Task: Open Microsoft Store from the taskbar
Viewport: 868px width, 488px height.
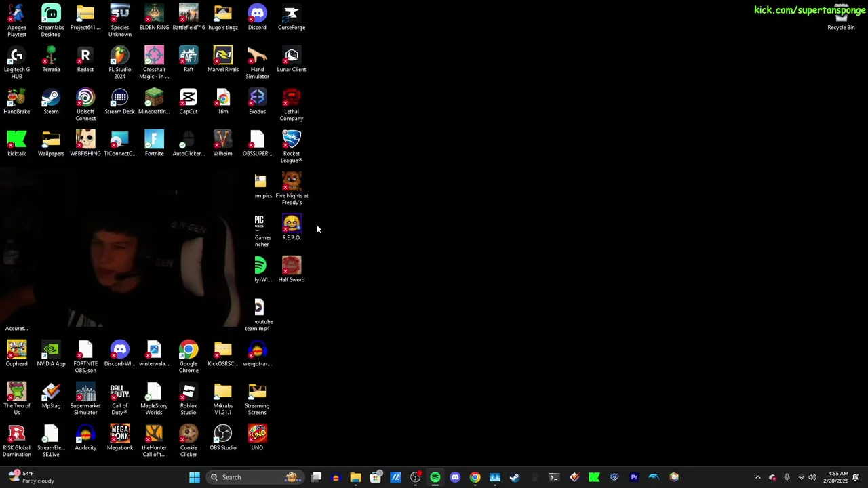Action: (376, 477)
